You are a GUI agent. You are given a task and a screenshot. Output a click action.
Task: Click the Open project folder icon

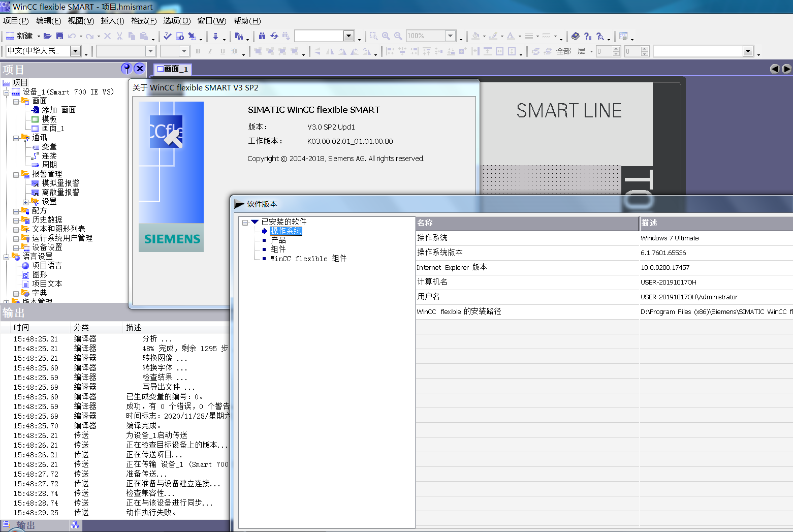[x=47, y=36]
